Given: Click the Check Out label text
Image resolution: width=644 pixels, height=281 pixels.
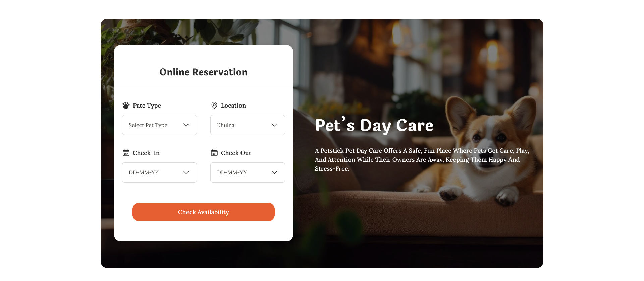Looking at the screenshot, I should pyautogui.click(x=236, y=153).
